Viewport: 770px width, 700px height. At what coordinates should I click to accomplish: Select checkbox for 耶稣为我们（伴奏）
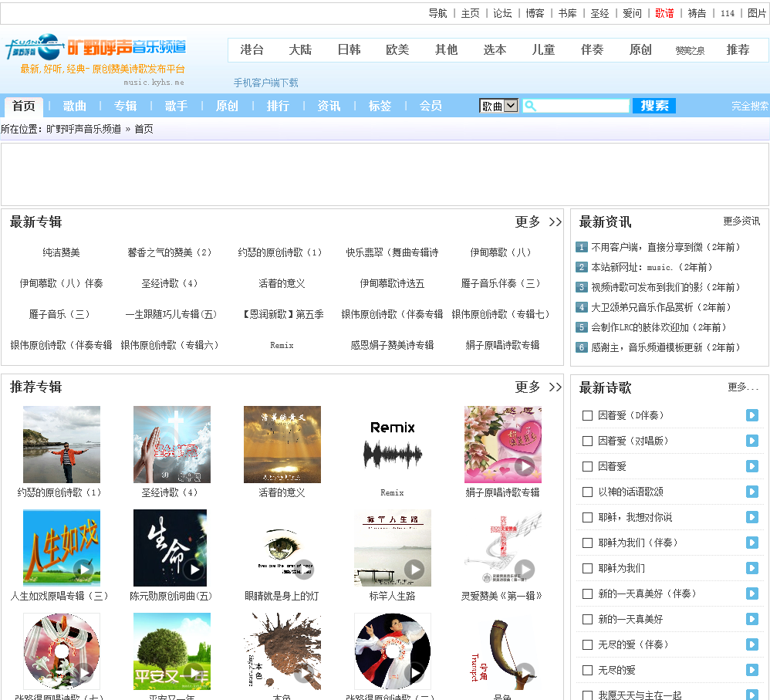tap(587, 543)
